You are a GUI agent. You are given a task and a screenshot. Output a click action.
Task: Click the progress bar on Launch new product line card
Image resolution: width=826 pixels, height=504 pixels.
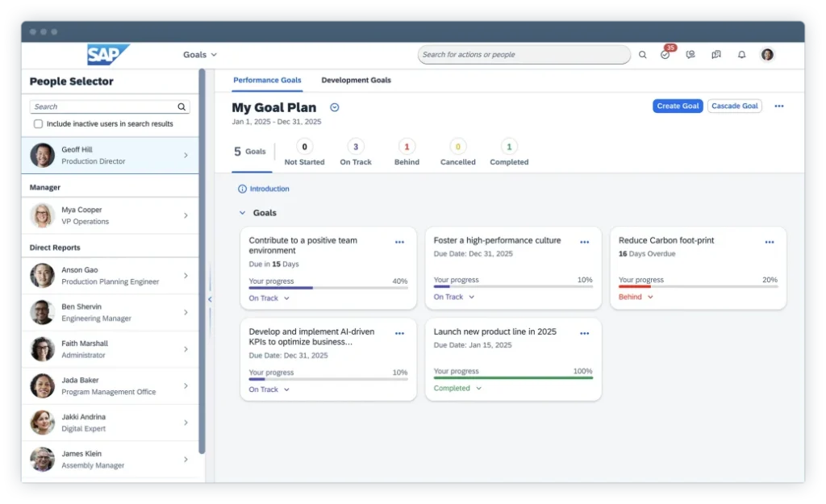pyautogui.click(x=513, y=377)
